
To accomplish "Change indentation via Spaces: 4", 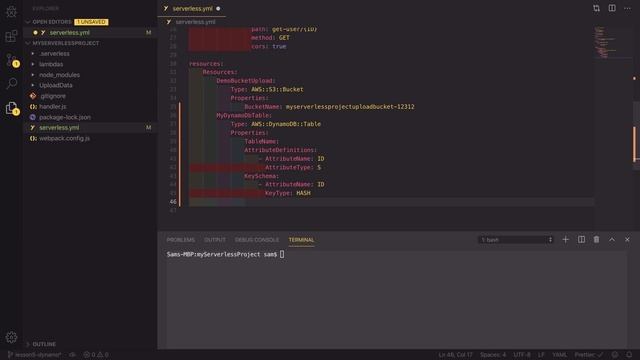I will [x=493, y=355].
